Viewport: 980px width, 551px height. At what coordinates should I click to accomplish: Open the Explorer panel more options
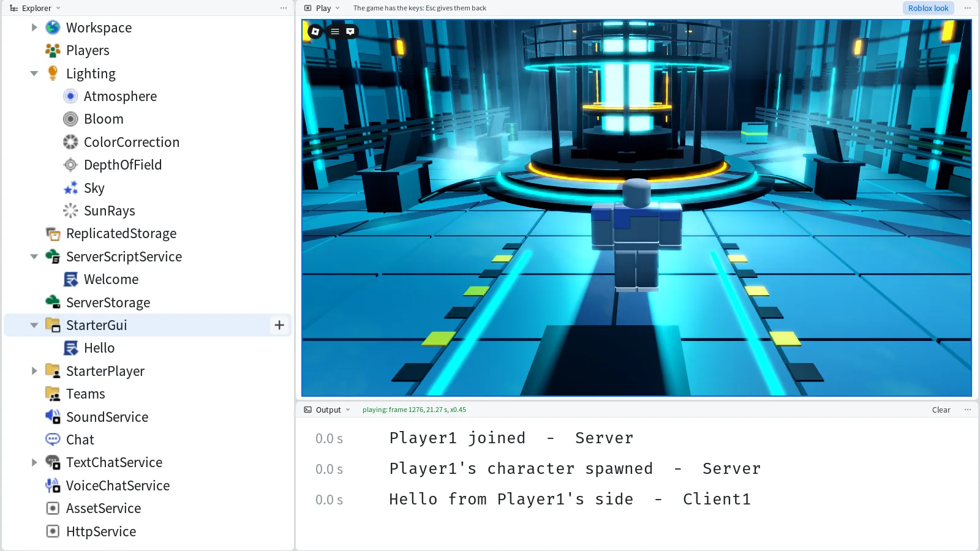coord(284,8)
